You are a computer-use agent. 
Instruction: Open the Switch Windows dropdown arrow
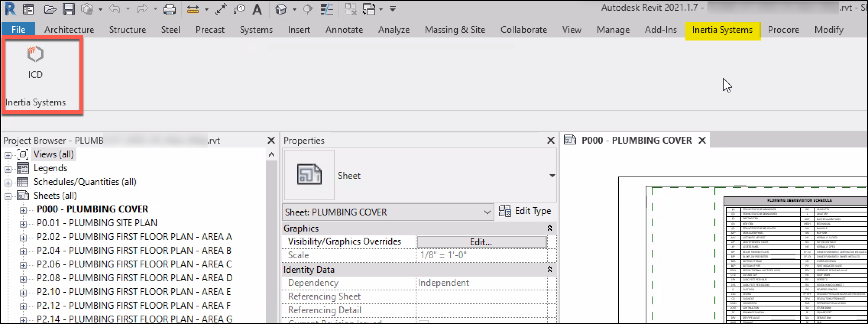(381, 10)
